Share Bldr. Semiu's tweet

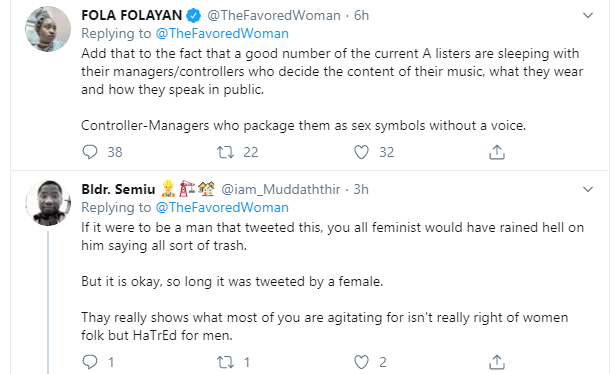(x=497, y=362)
